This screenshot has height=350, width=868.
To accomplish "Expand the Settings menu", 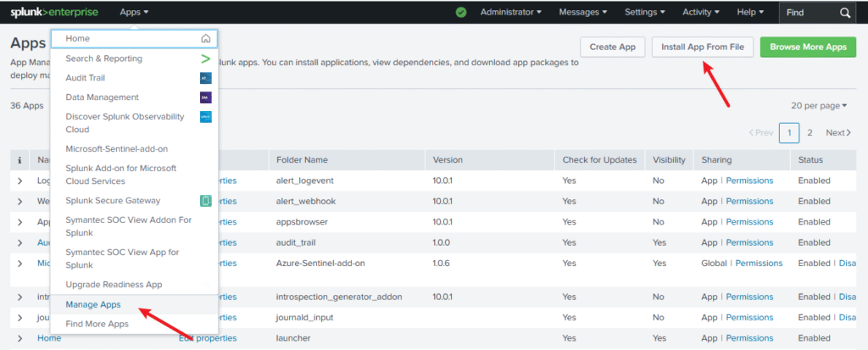I will coord(645,13).
